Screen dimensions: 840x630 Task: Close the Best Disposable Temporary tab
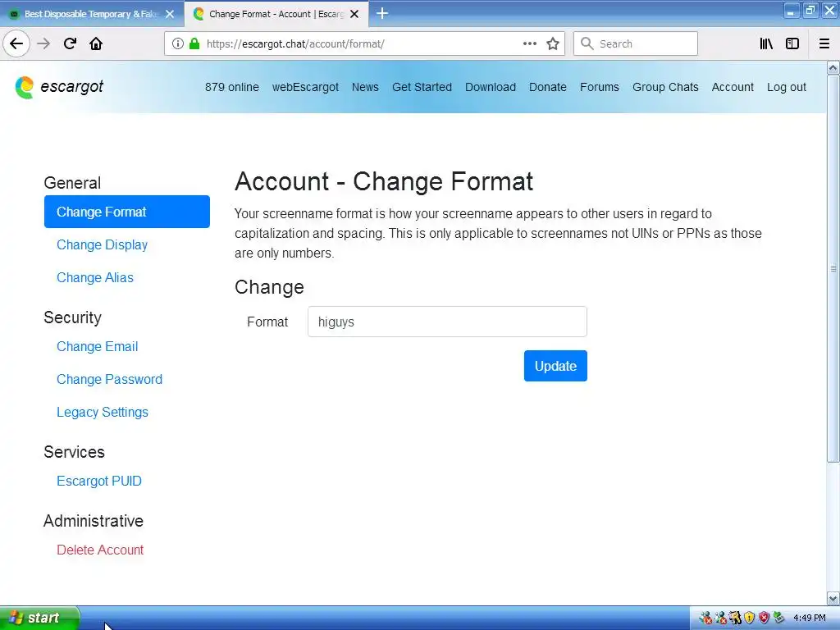pos(170,14)
